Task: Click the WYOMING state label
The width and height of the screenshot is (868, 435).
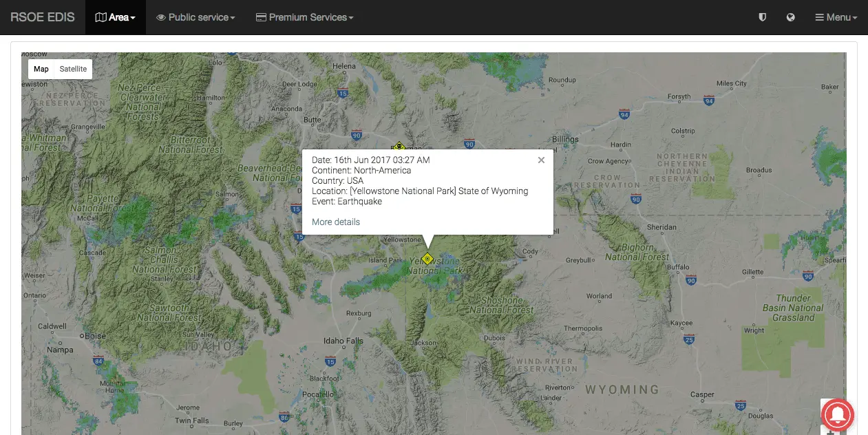Action: (622, 390)
